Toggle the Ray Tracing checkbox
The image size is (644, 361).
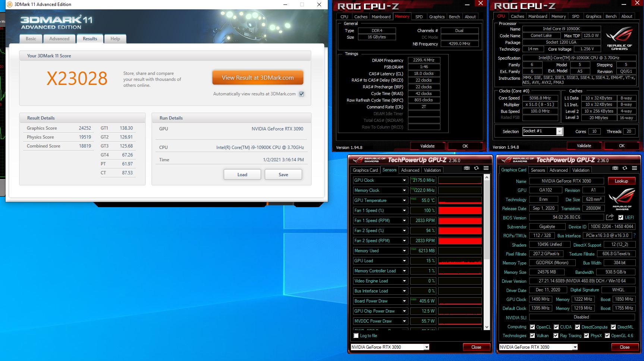[556, 336]
